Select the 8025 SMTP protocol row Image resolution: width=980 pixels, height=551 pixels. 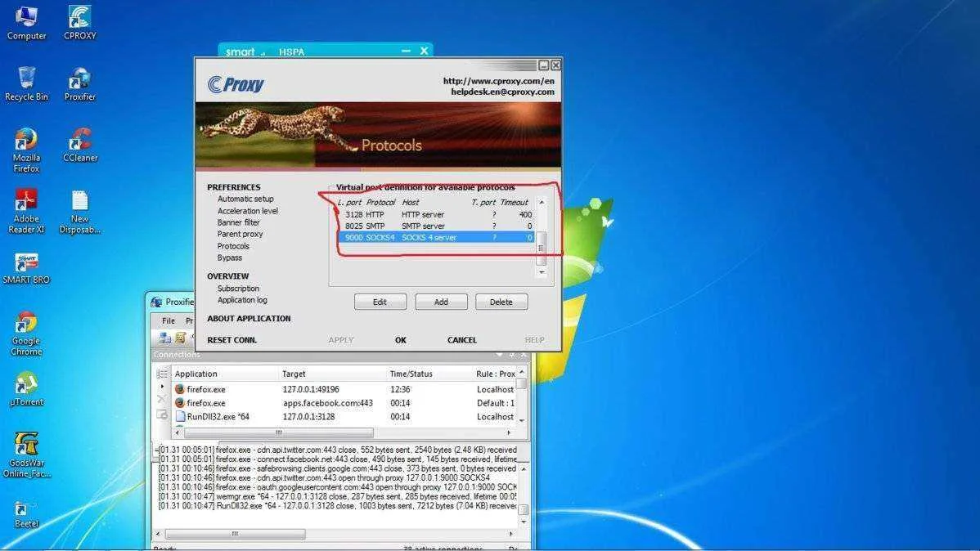[436, 226]
